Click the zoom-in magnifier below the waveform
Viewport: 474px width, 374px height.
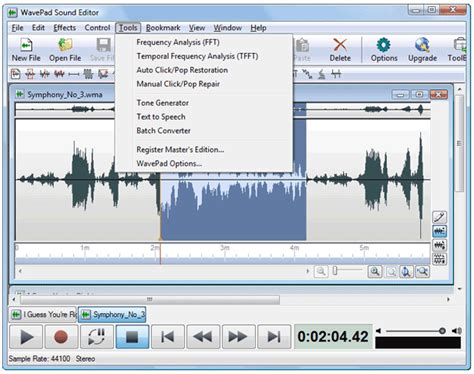(x=375, y=271)
